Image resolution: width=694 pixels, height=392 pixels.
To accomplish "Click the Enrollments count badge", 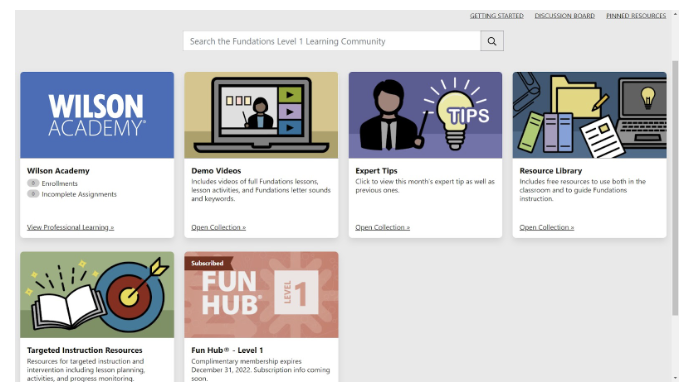I will (x=33, y=183).
